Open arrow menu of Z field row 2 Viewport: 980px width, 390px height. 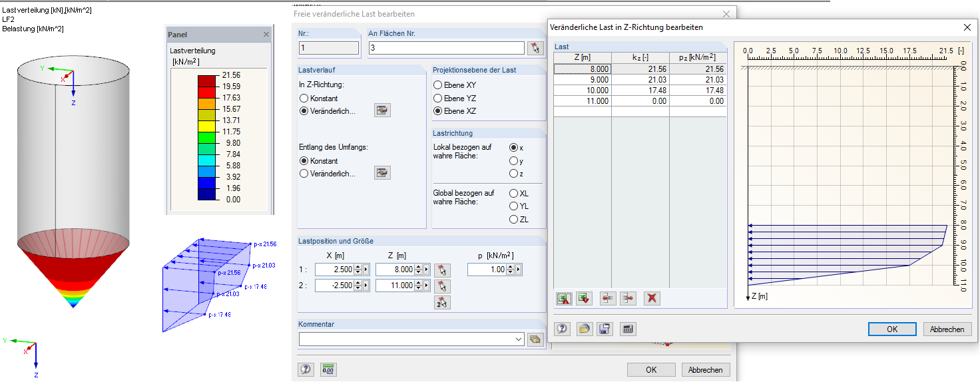[x=427, y=286]
